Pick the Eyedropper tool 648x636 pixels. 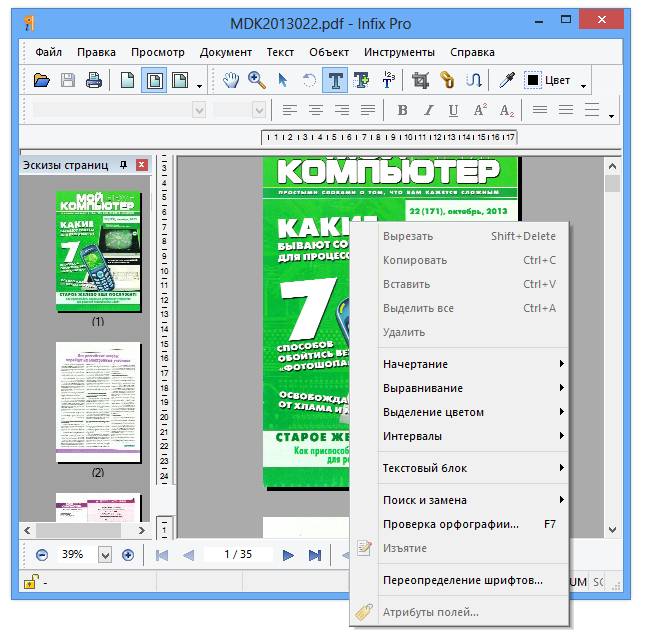pyautogui.click(x=507, y=80)
